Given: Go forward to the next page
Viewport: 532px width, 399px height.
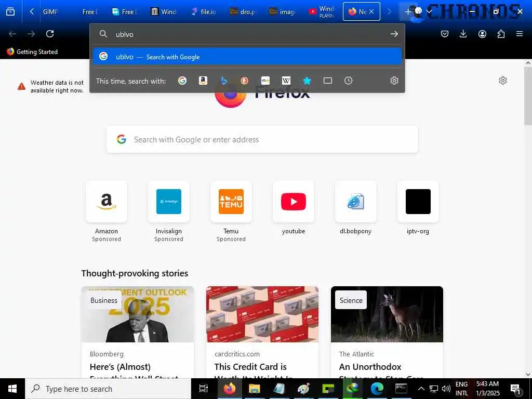Looking at the screenshot, I should pyautogui.click(x=31, y=34).
